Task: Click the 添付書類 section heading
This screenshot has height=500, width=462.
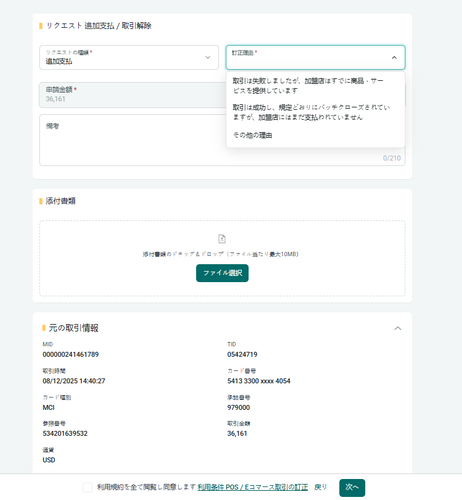Action: tap(61, 201)
